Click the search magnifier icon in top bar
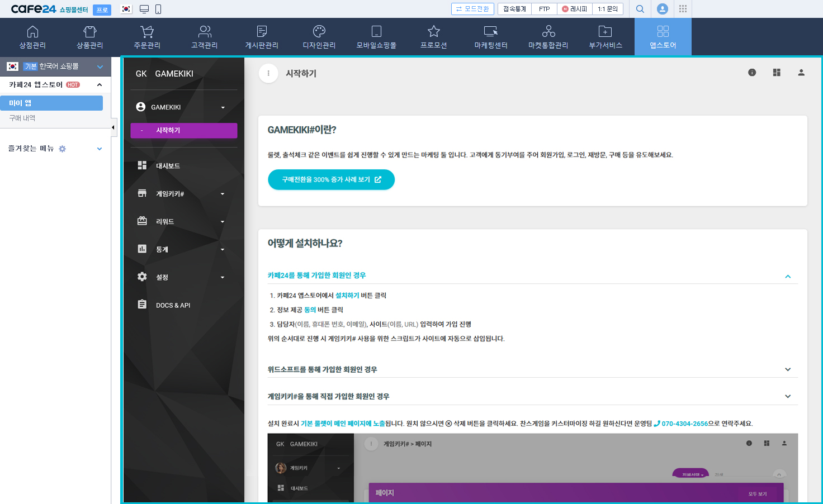This screenshot has width=823, height=504. 640,9
